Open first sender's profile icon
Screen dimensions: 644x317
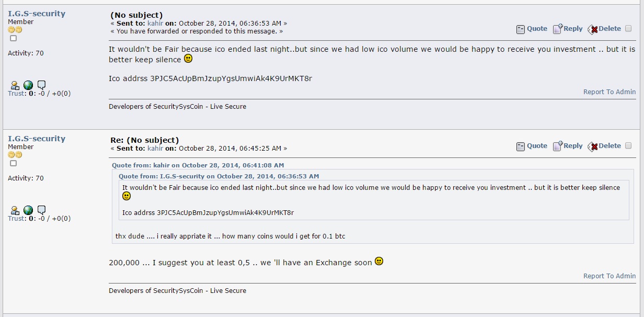point(15,85)
